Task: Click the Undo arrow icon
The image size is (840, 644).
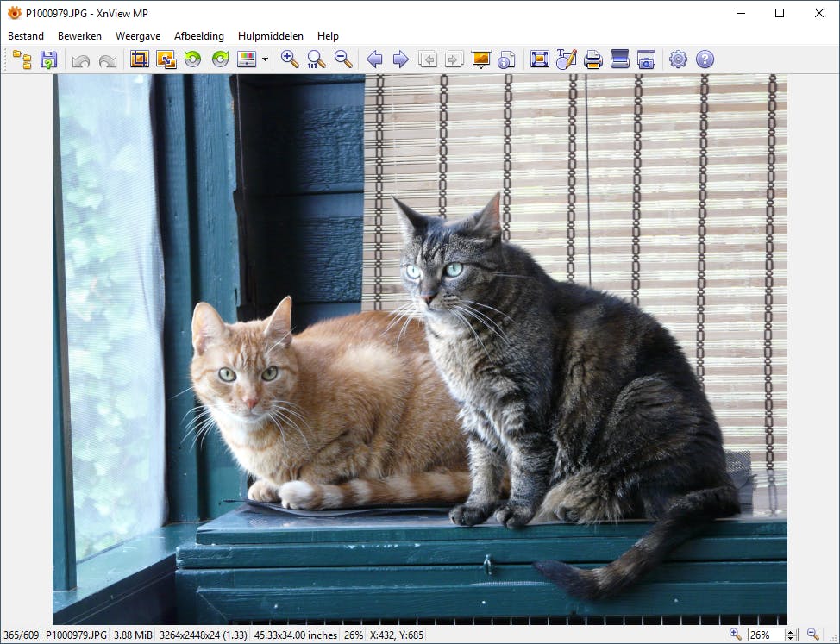Action: pos(81,60)
